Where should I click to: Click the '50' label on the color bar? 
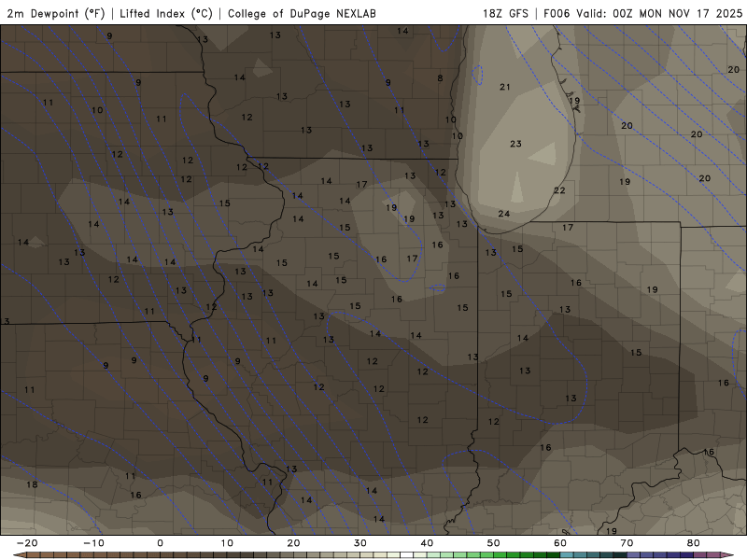494,543
